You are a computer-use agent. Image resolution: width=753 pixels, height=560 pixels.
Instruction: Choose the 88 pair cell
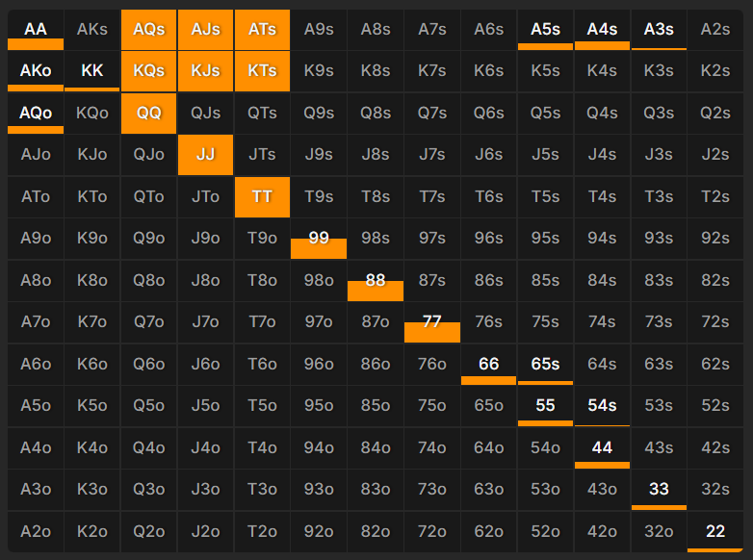376,280
